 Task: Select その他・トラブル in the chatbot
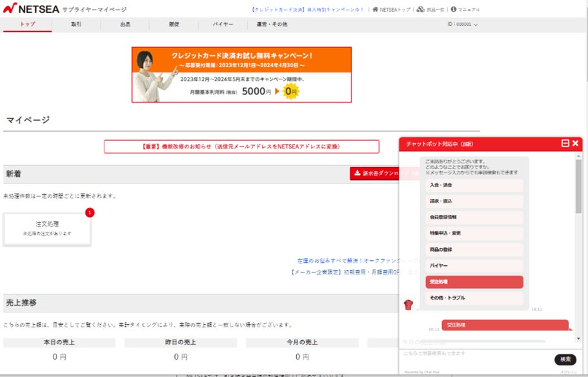(x=474, y=298)
